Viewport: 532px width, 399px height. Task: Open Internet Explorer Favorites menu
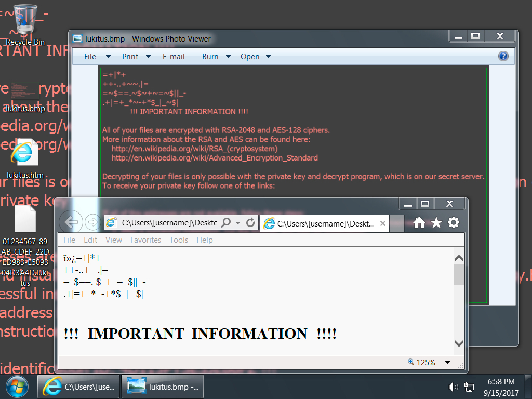click(146, 240)
